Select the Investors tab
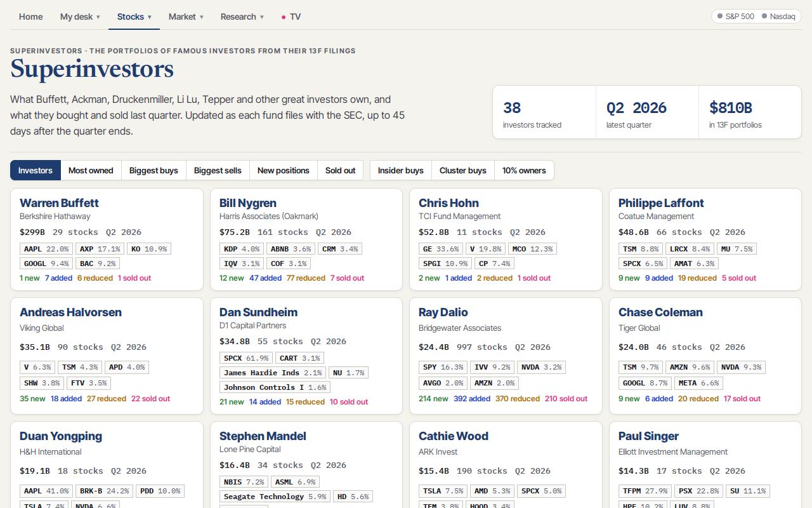Viewport: 812px width, 508px height. pyautogui.click(x=36, y=170)
